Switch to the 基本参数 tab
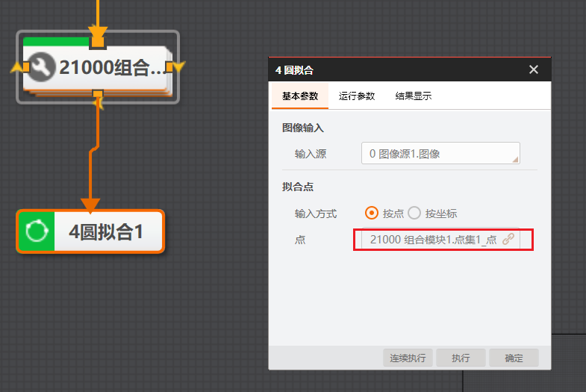The height and width of the screenshot is (392, 586). coord(300,96)
